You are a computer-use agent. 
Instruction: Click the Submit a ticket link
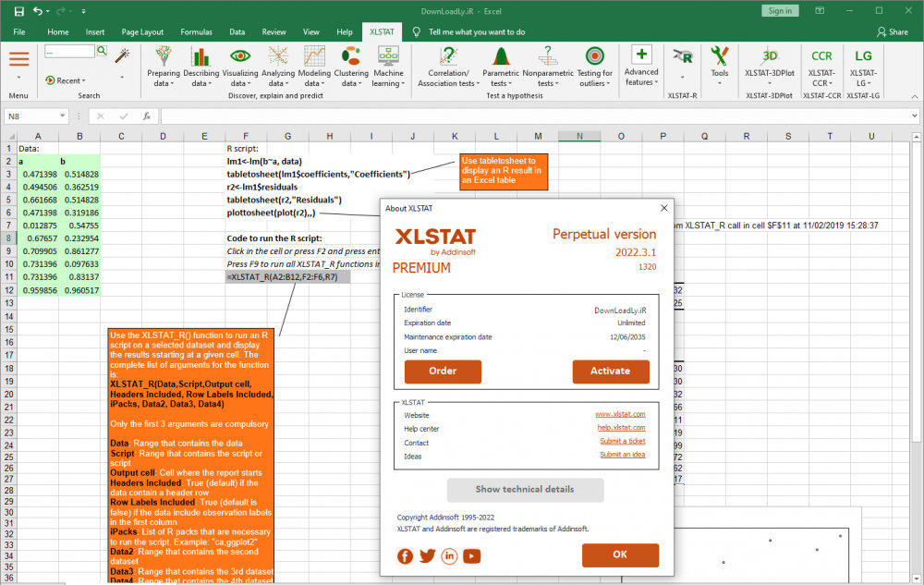tap(622, 441)
